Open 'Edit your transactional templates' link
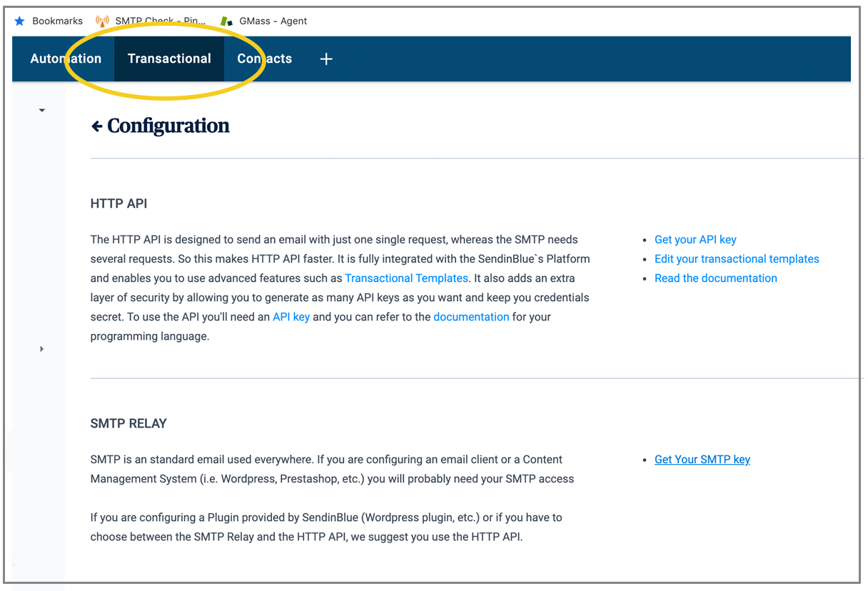 coord(737,259)
